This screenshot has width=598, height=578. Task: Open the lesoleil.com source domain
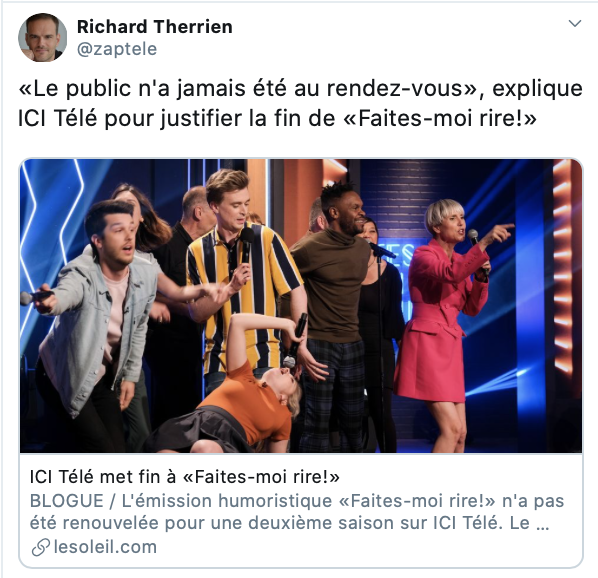[105, 547]
